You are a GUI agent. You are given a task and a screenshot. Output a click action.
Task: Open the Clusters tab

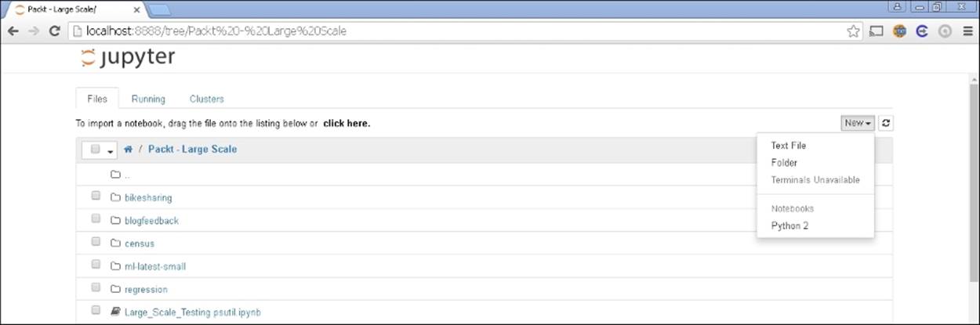[x=206, y=99]
